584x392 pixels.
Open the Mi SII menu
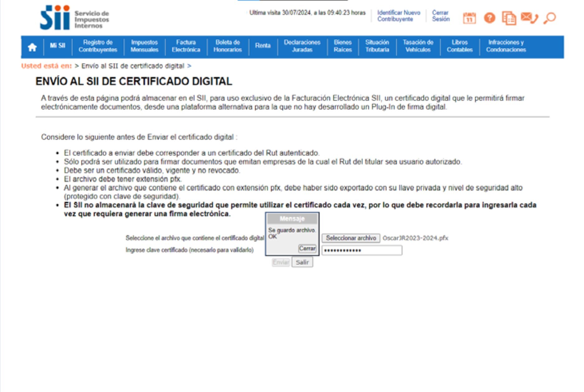click(x=58, y=45)
